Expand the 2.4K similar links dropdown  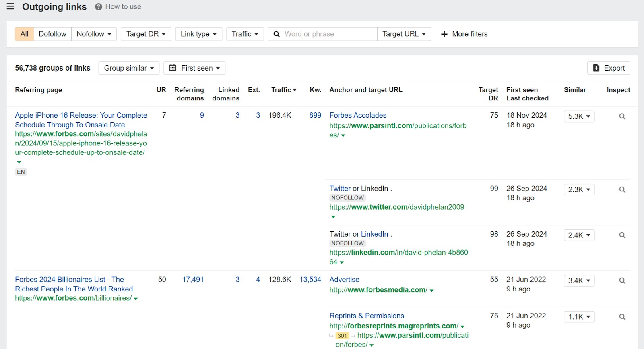[x=579, y=235]
